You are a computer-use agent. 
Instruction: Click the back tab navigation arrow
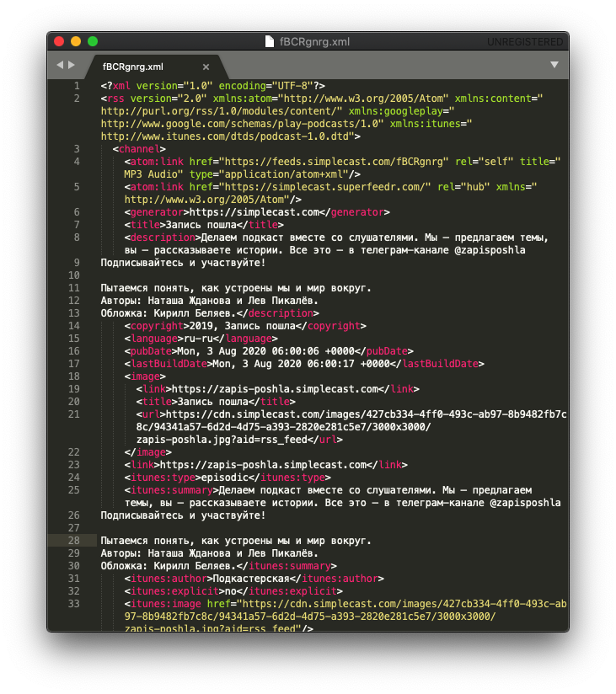(x=60, y=65)
